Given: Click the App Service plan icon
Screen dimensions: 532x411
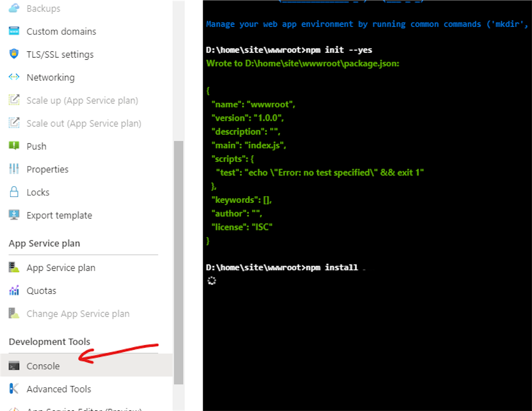Looking at the screenshot, I should pyautogui.click(x=14, y=267).
